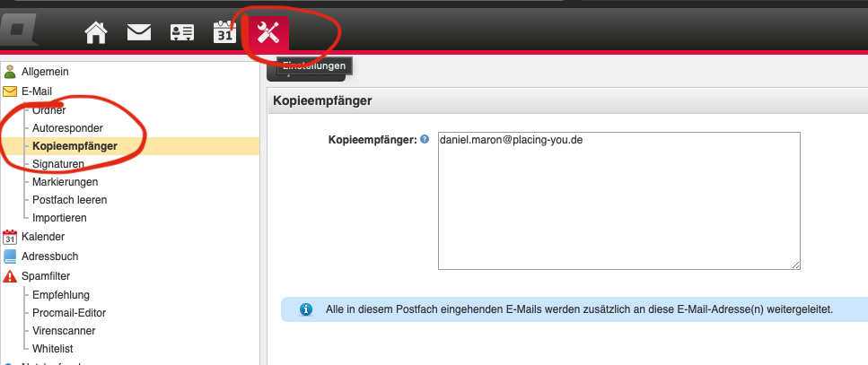Click the Einstellungen tools icon
Screen dimensions: 868x365
(268, 33)
